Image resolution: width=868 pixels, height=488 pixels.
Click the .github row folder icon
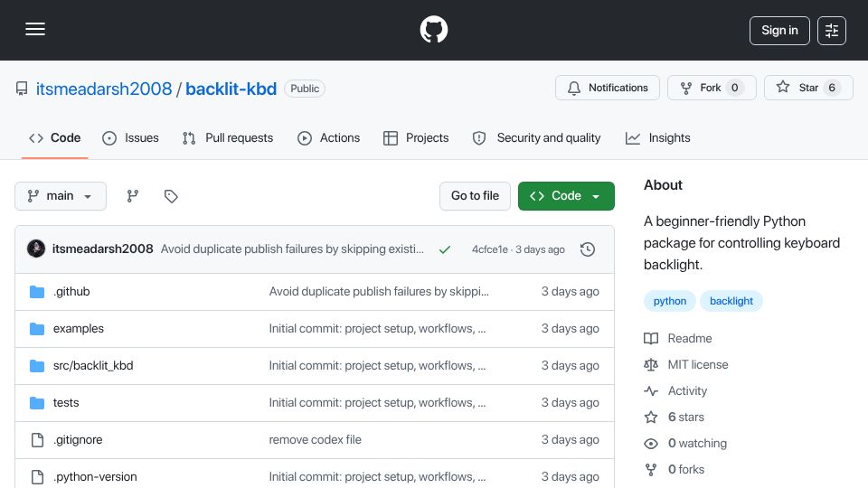click(x=37, y=292)
